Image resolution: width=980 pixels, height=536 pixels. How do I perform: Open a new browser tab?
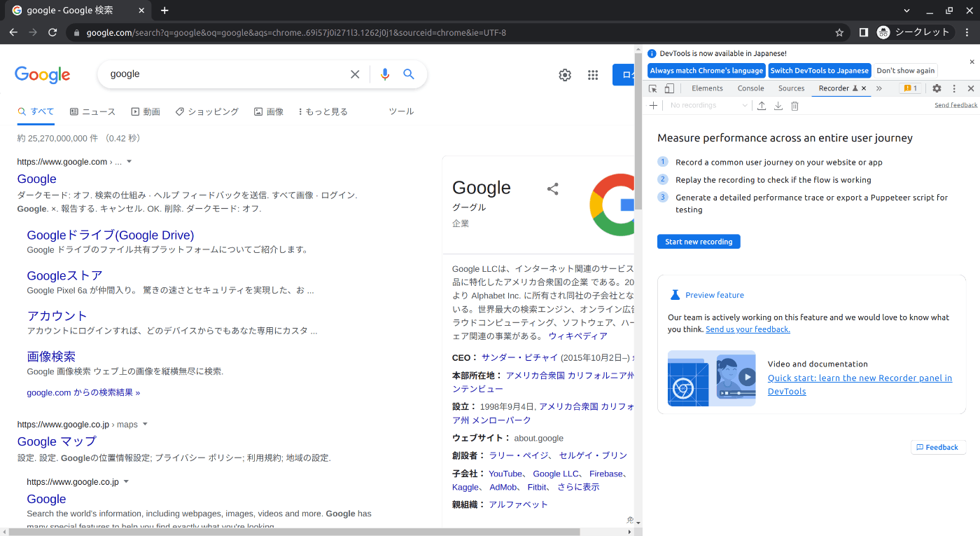164,11
